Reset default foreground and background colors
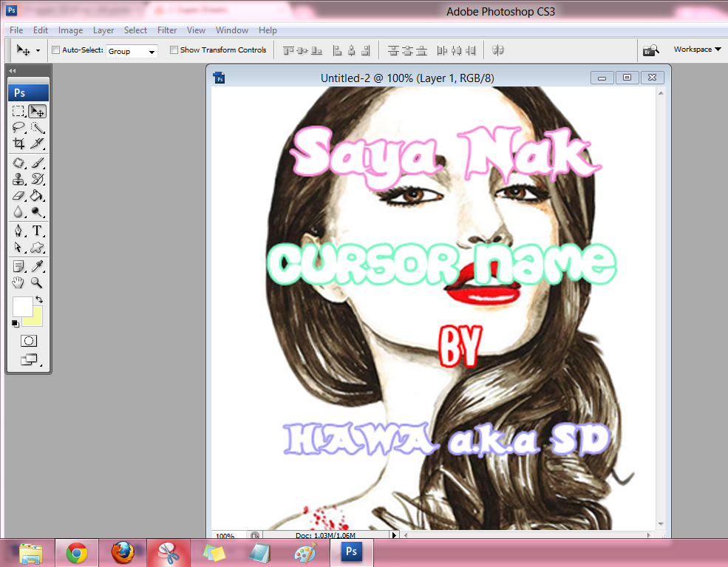 click(x=16, y=323)
